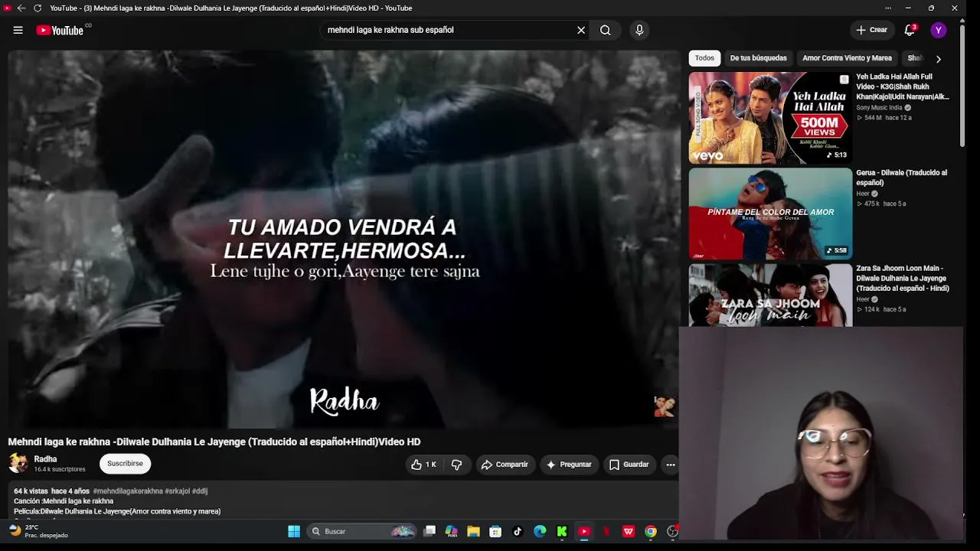This screenshot has width=980, height=551.
Task: Open the Yeh Ladka Hai Allah video title
Action: click(x=903, y=86)
